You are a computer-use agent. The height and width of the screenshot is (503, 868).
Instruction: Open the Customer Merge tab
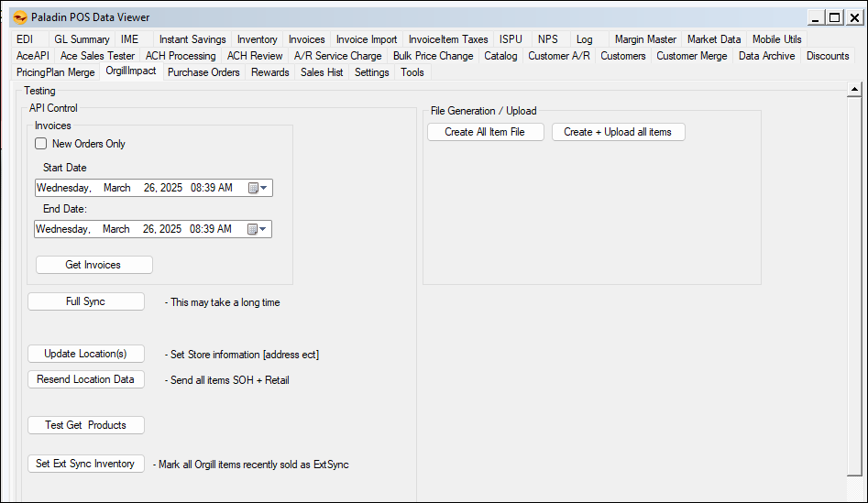(x=692, y=56)
